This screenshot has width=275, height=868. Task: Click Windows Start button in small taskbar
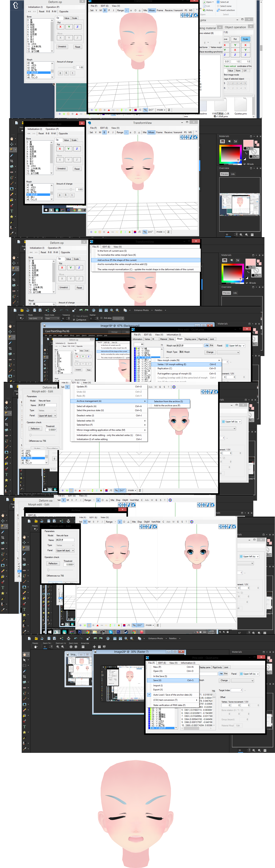[x=46, y=210]
